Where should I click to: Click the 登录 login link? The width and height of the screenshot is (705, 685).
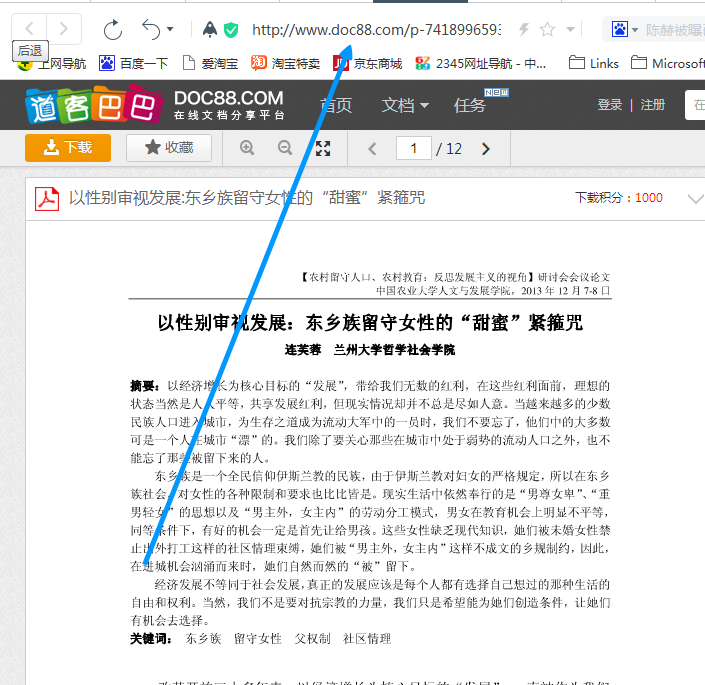(x=610, y=105)
